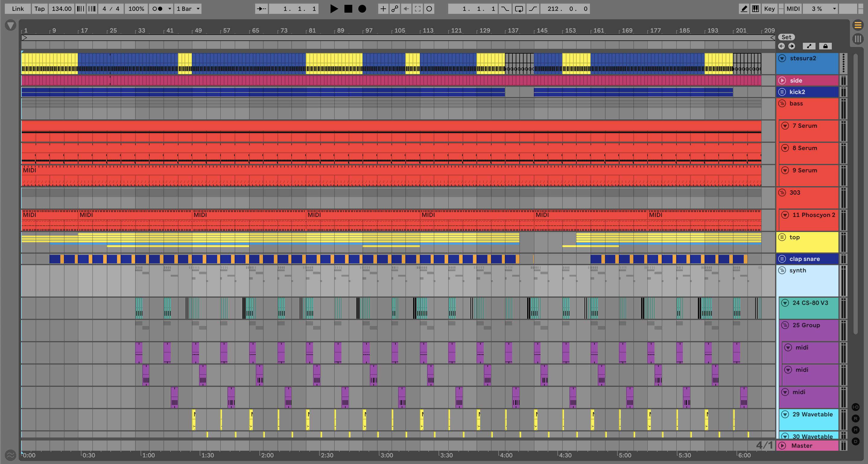Click the Automation Arm link icon
Image resolution: width=868 pixels, height=464 pixels.
(x=394, y=9)
